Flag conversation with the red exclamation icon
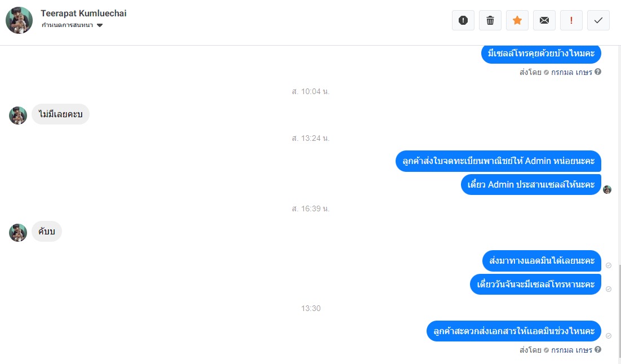The image size is (621, 364). (x=571, y=20)
